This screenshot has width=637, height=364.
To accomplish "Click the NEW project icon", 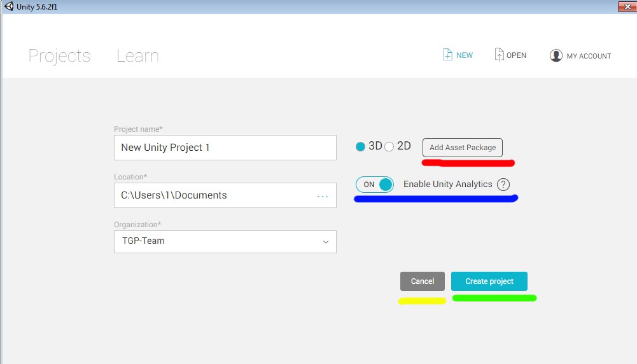I will point(447,55).
